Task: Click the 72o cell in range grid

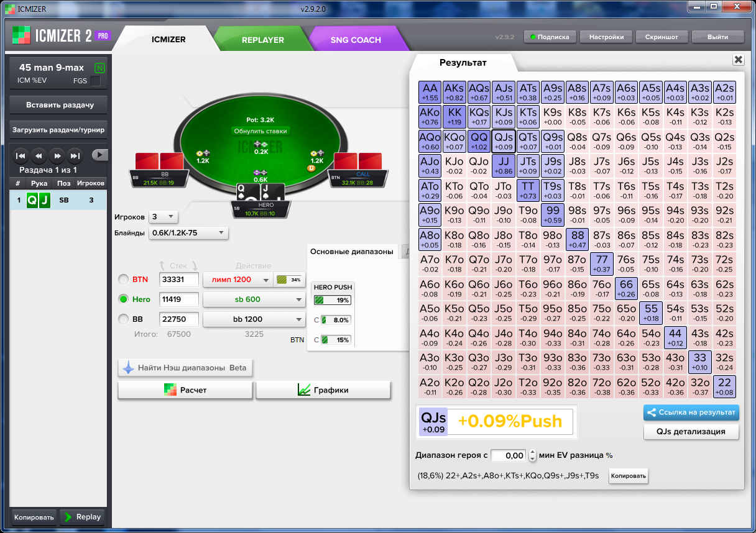Action: pos(601,386)
